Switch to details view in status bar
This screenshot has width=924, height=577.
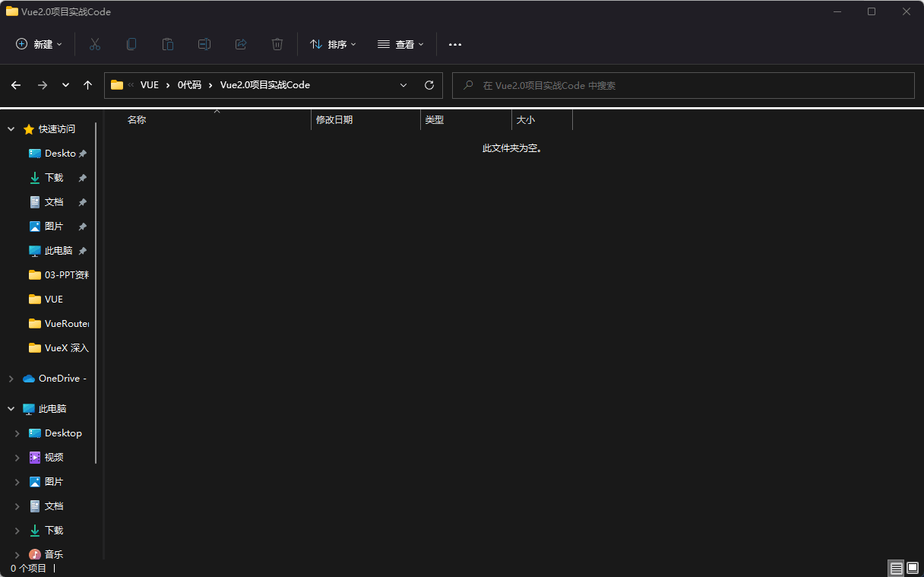point(896,568)
